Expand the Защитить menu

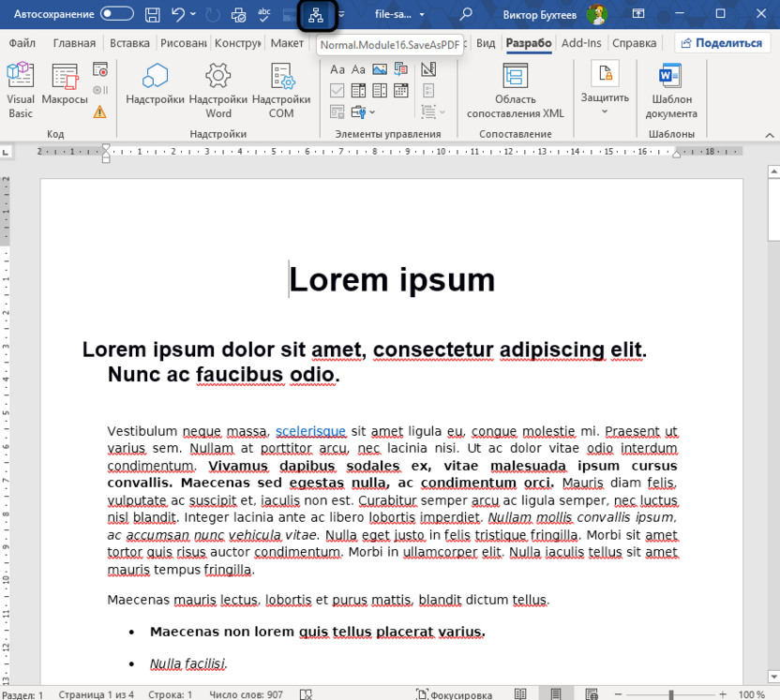pos(605,88)
